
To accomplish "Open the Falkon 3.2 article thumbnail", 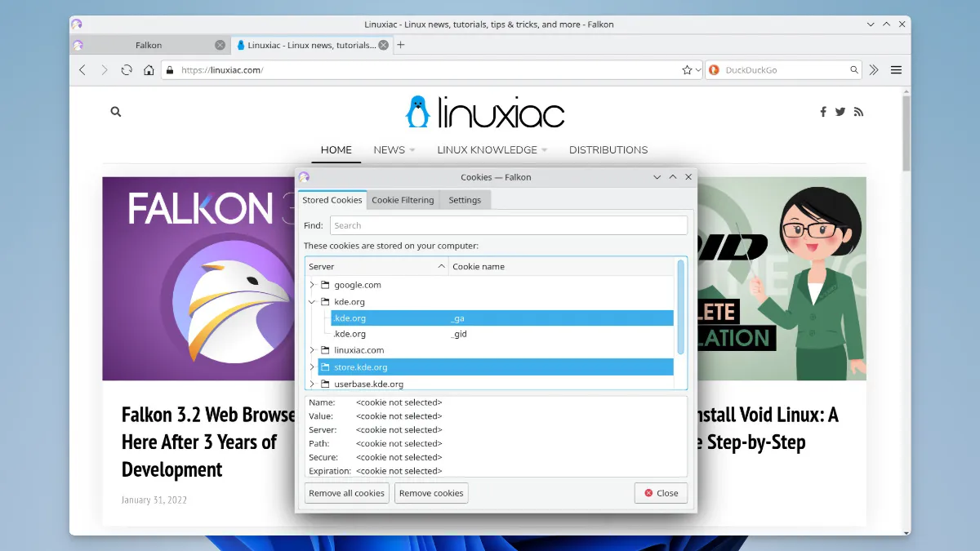I will 198,278.
